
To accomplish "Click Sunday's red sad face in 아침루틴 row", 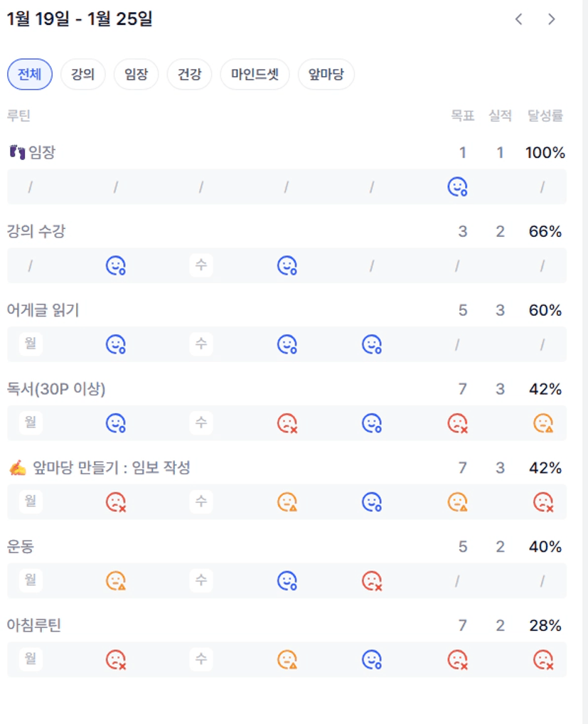I will point(543,660).
